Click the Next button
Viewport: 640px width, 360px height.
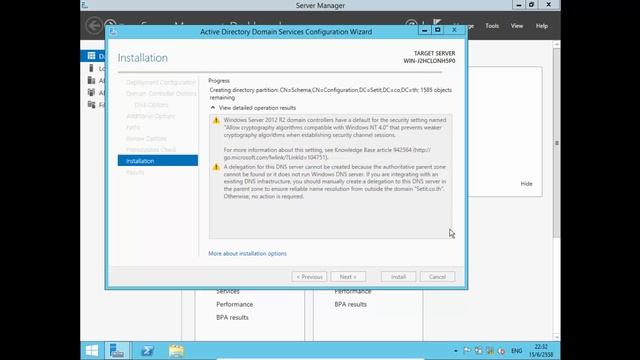(348, 277)
